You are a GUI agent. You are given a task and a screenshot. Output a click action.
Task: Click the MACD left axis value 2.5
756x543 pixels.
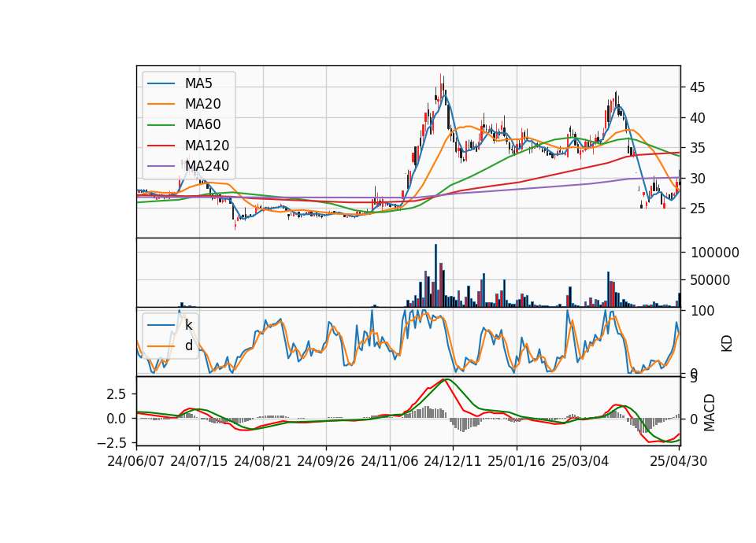(x=117, y=394)
